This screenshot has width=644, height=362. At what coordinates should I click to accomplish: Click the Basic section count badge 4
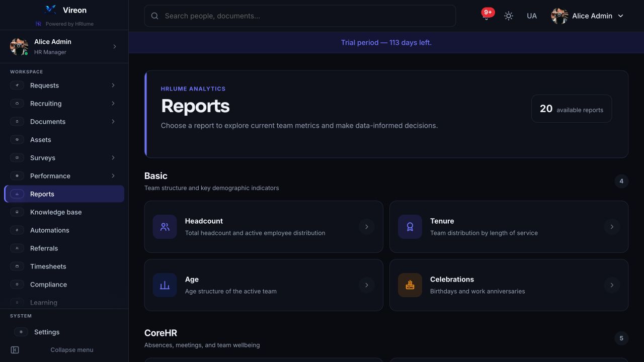621,181
